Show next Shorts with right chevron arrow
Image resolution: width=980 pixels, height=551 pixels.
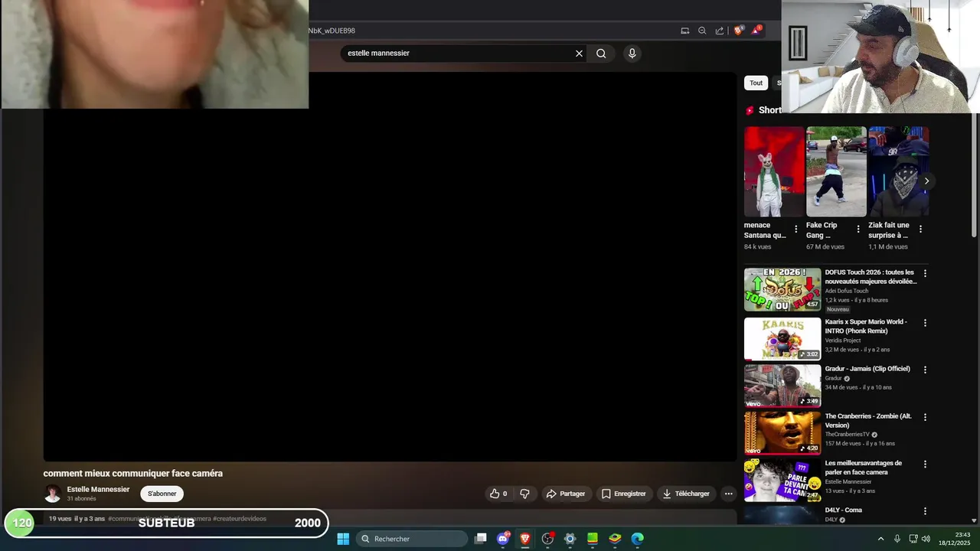tap(926, 181)
